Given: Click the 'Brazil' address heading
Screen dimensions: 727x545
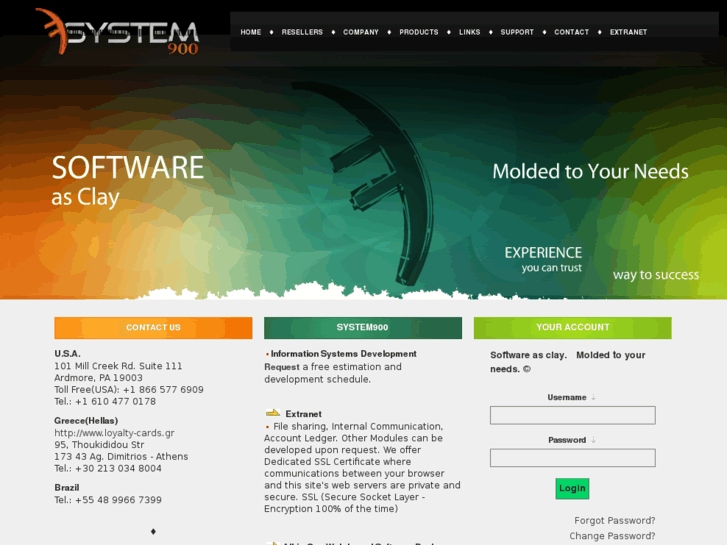Looking at the screenshot, I should [67, 487].
